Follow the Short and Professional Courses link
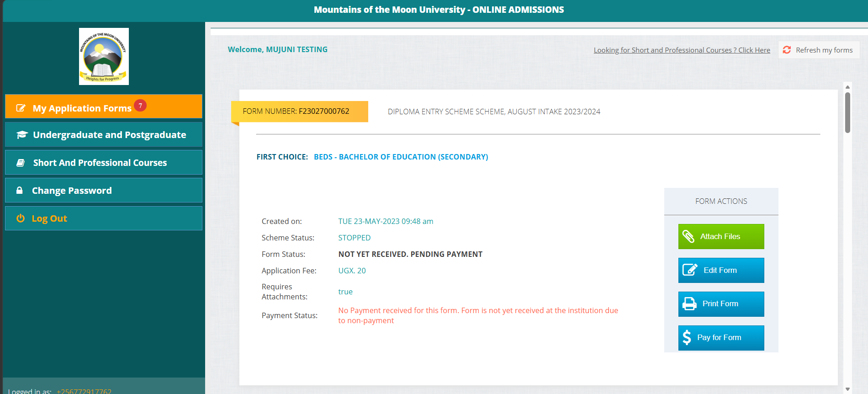 (682, 50)
